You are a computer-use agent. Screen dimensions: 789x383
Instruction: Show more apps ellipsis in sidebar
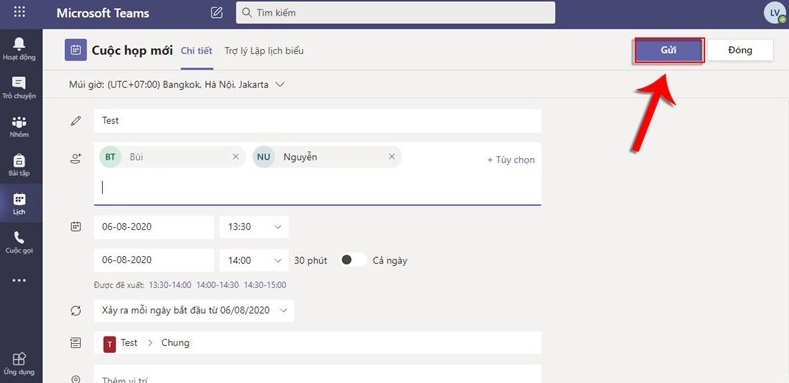pos(19,280)
